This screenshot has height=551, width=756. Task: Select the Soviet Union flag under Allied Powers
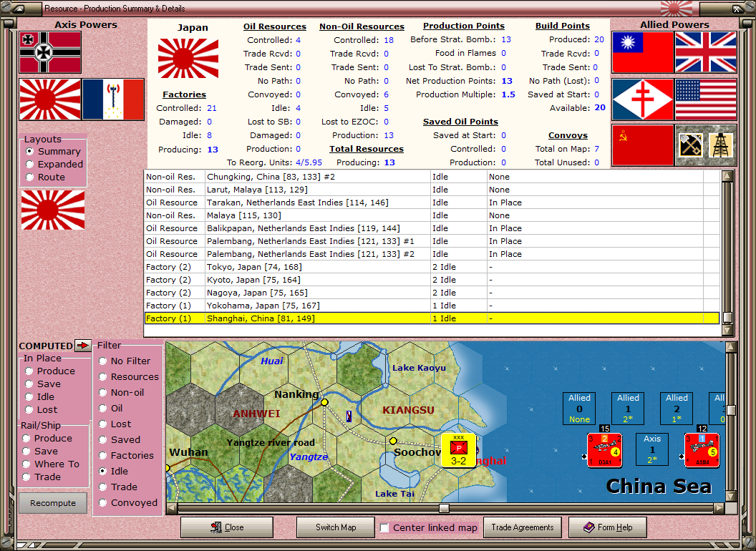[642, 145]
